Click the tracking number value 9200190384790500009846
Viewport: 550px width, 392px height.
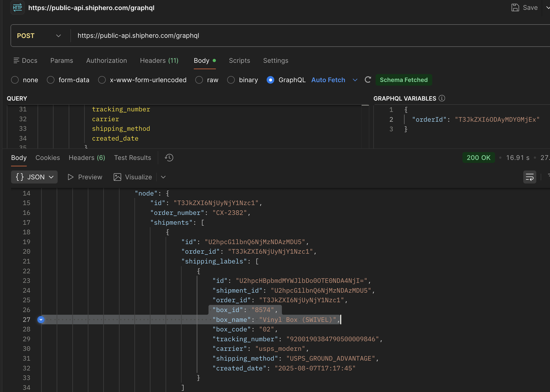(x=333, y=339)
